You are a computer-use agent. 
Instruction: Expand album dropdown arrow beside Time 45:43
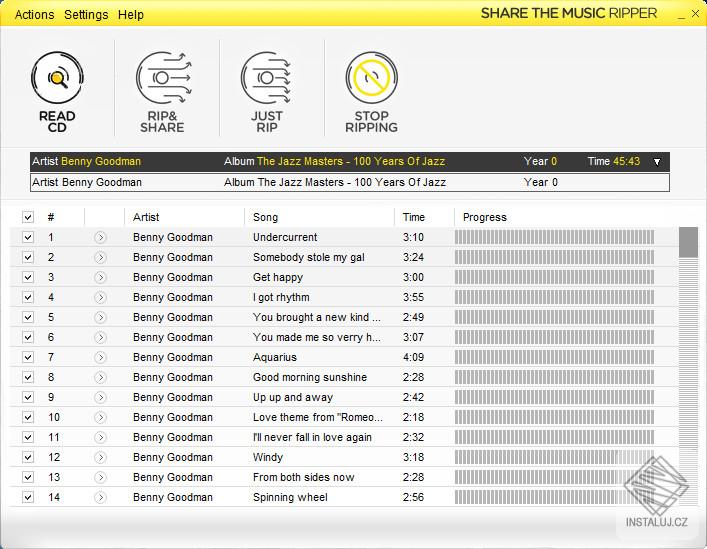657,162
